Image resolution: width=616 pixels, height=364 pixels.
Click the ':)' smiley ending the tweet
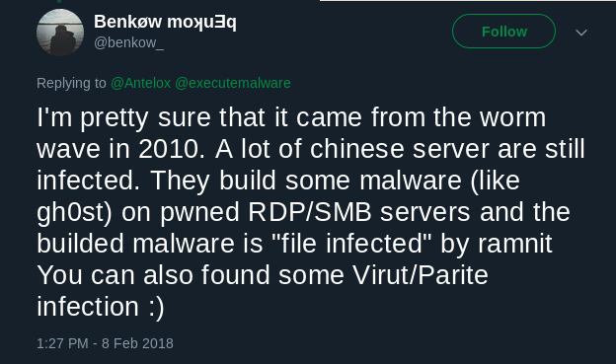pyautogui.click(x=157, y=308)
